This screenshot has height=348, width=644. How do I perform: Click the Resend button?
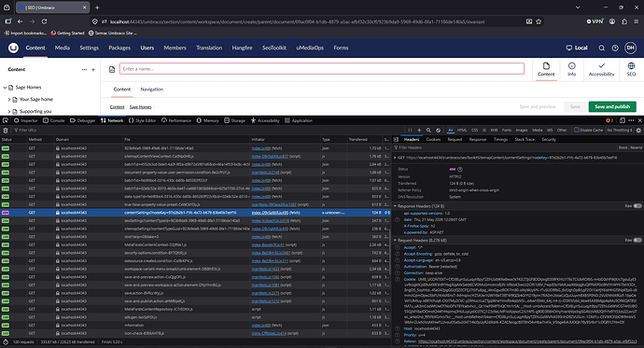(636, 147)
